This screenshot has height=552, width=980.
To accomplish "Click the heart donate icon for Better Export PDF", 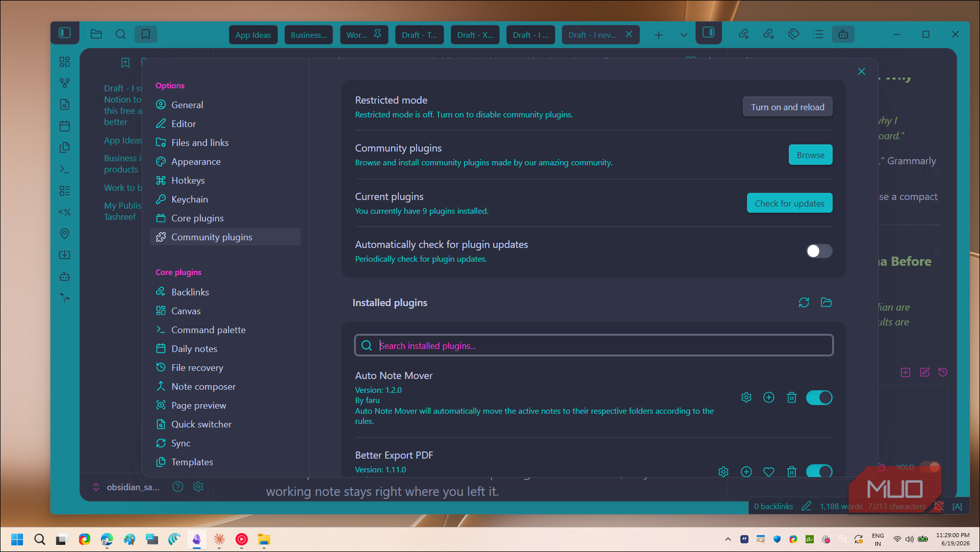I will click(769, 472).
